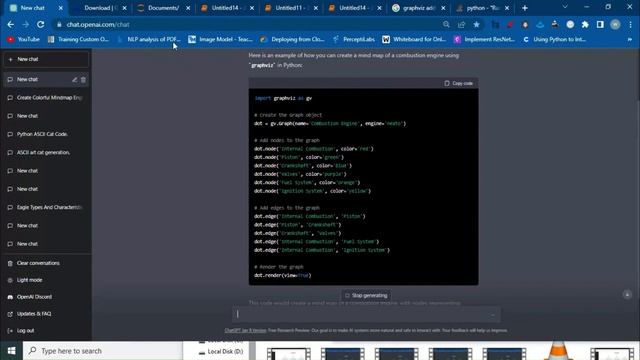Click the Windows taskbar search box
This screenshot has height=360, width=640.
click(x=103, y=351)
